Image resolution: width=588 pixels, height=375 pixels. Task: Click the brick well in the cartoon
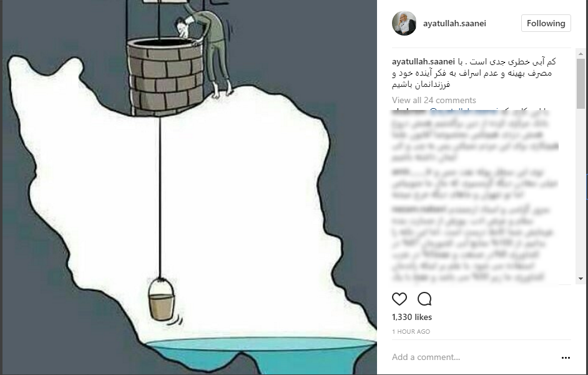[165, 76]
